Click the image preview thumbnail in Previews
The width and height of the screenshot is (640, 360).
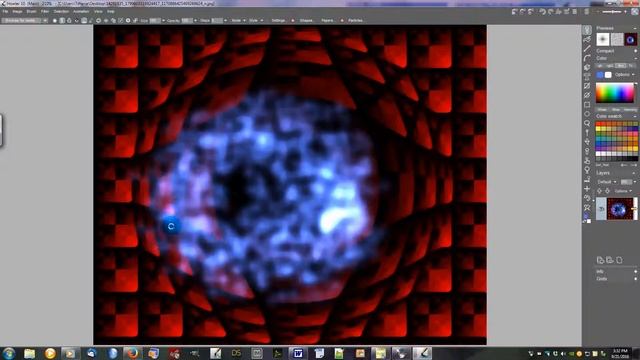pos(631,39)
